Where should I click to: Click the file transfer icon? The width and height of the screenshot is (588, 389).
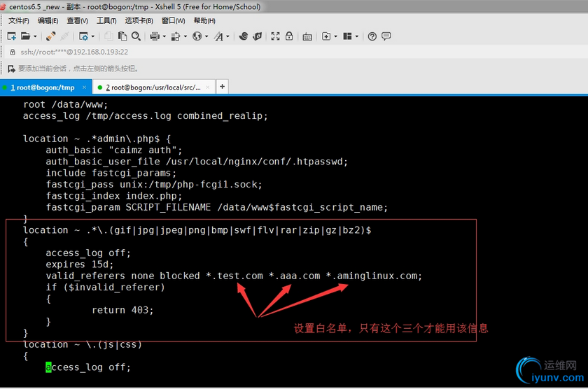[x=176, y=36]
